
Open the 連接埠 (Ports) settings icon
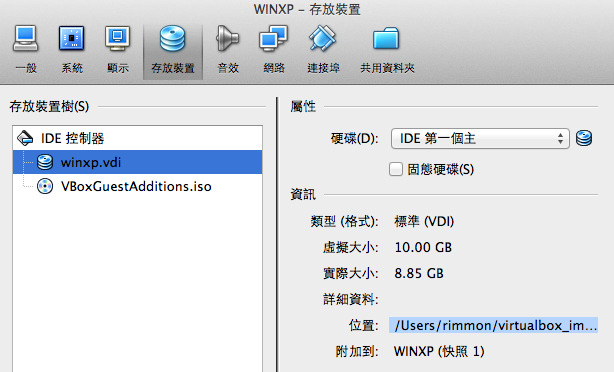(323, 38)
